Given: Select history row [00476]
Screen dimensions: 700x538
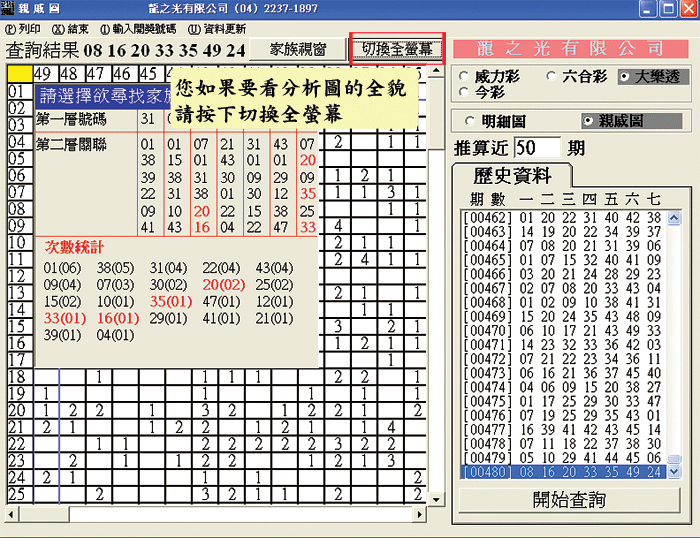Looking at the screenshot, I should click(x=563, y=416).
